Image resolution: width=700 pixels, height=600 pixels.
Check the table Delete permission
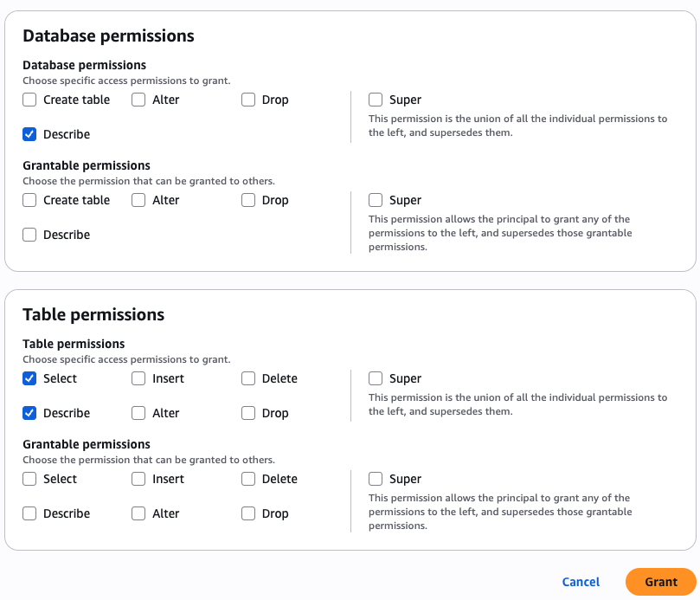click(x=248, y=378)
